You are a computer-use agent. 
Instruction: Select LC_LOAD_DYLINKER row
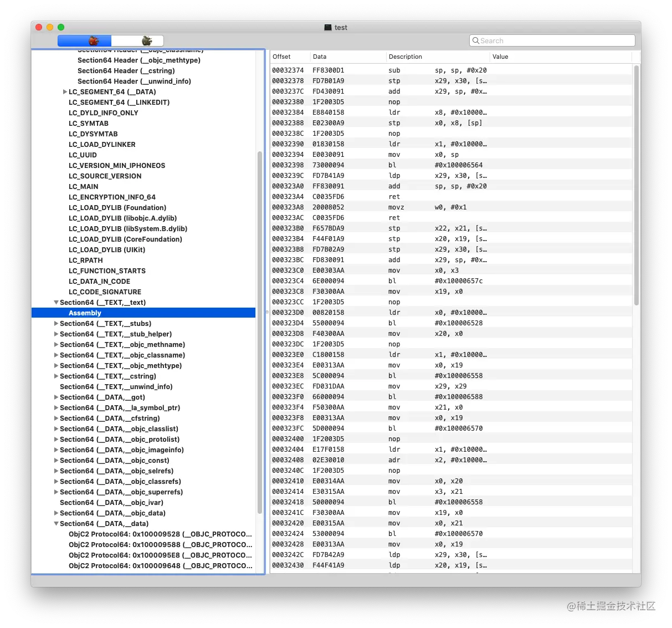[x=143, y=145]
